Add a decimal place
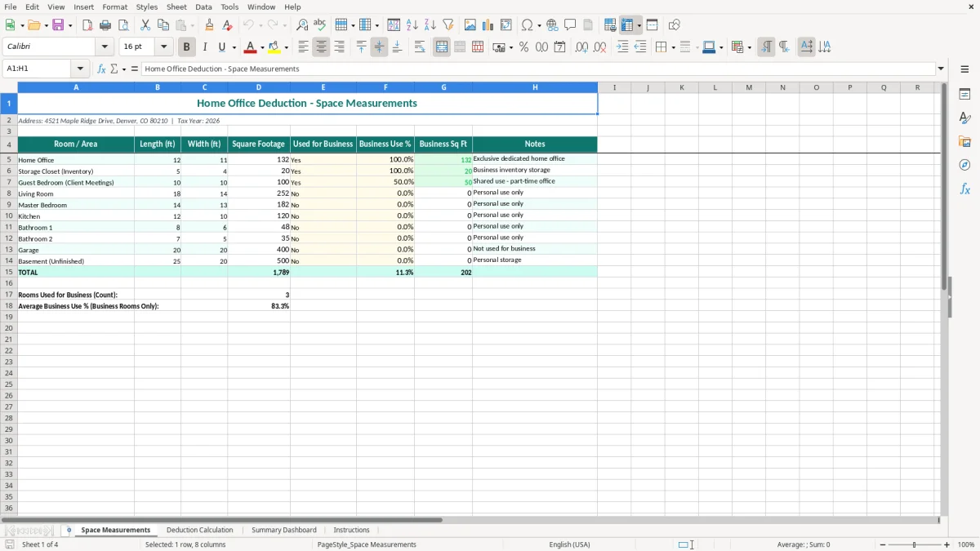 tap(582, 47)
